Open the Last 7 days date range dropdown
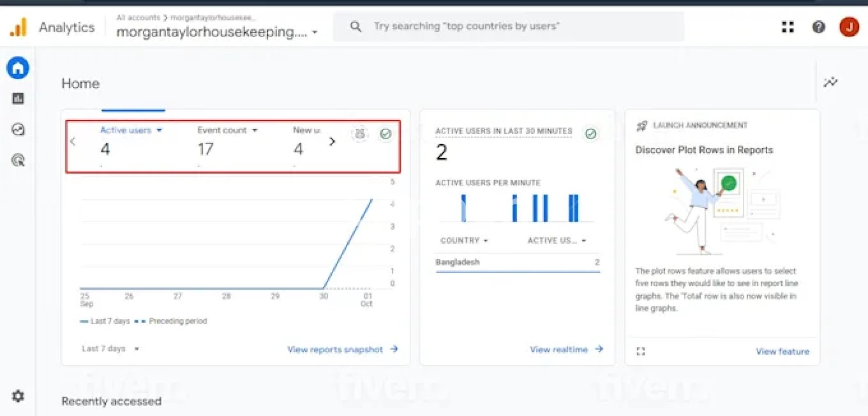 (110, 349)
